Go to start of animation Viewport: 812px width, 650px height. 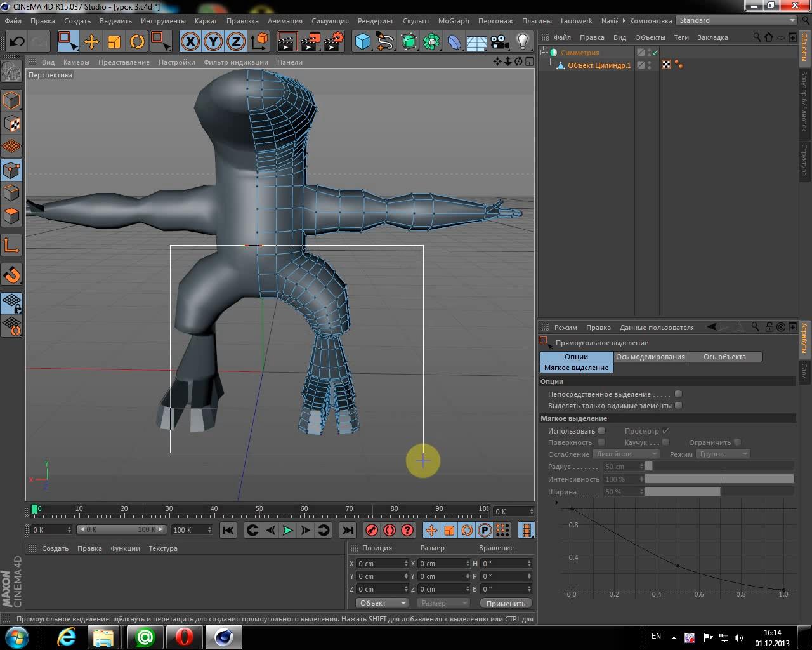click(x=228, y=530)
